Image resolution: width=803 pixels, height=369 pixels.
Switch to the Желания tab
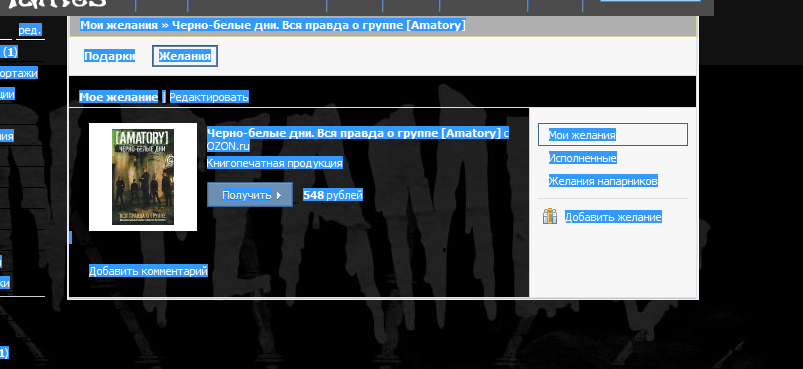tap(185, 56)
